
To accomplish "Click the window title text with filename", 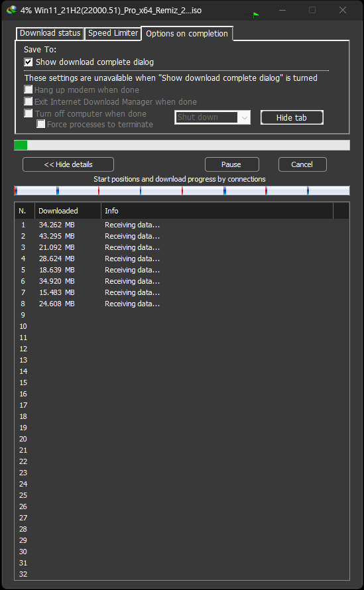I will (111, 11).
